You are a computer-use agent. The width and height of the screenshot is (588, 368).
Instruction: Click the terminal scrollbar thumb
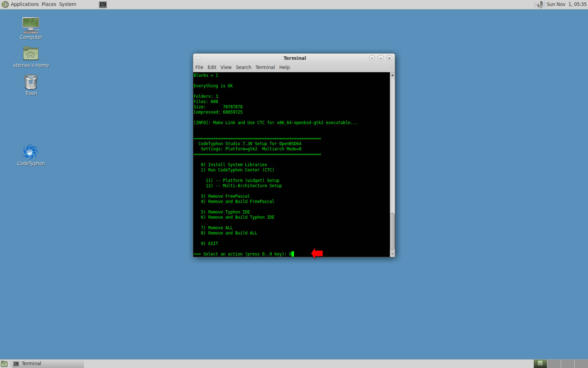(x=392, y=232)
